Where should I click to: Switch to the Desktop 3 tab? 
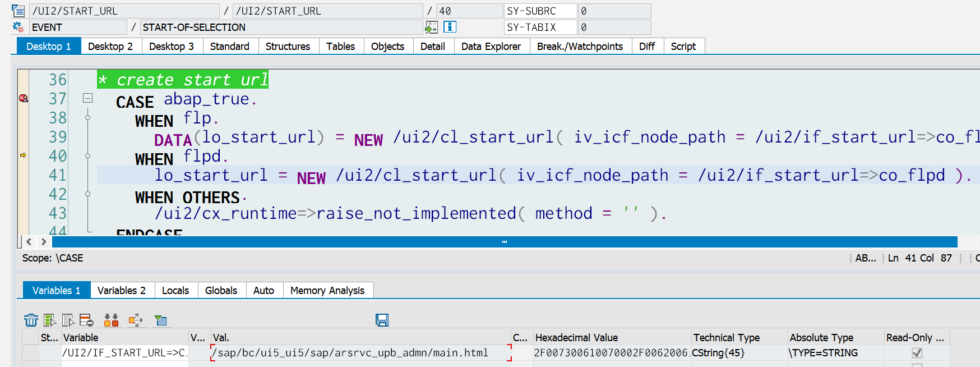click(x=172, y=46)
